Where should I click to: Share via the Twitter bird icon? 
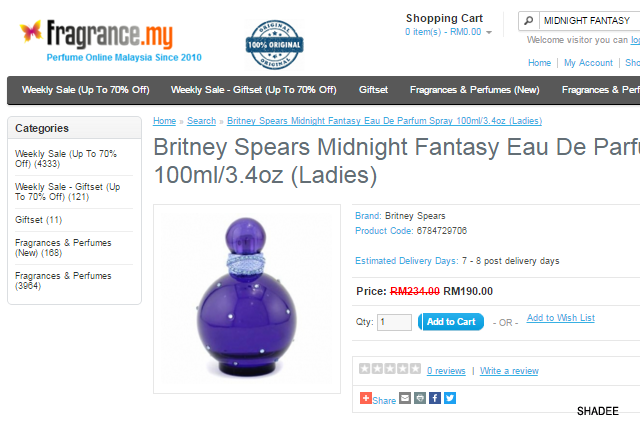click(x=450, y=398)
